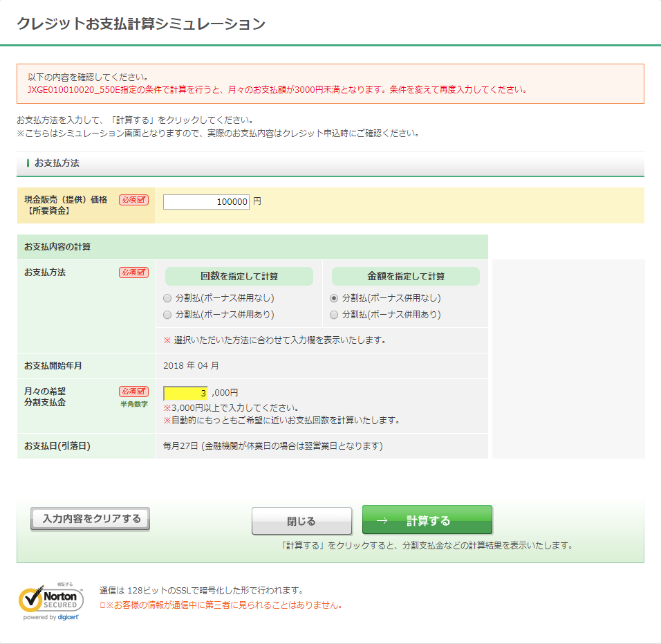The image size is (661, 644).
Task: Click the red error message text
Action: pos(277,89)
